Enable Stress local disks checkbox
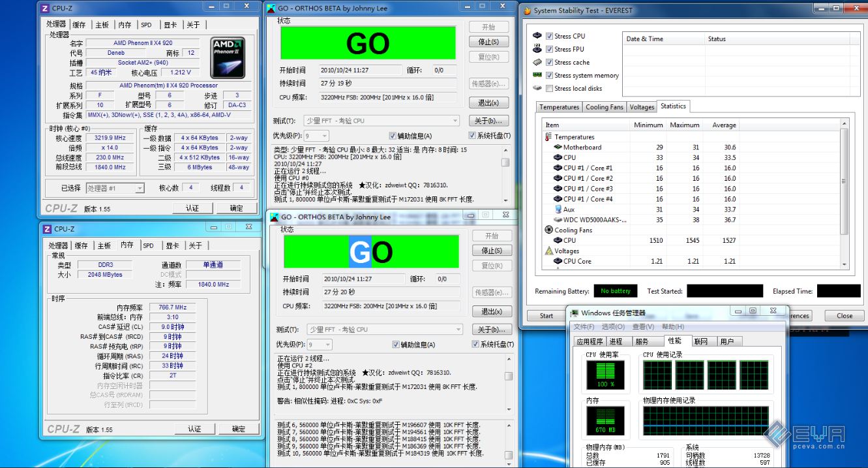The width and height of the screenshot is (868, 468). pos(550,88)
